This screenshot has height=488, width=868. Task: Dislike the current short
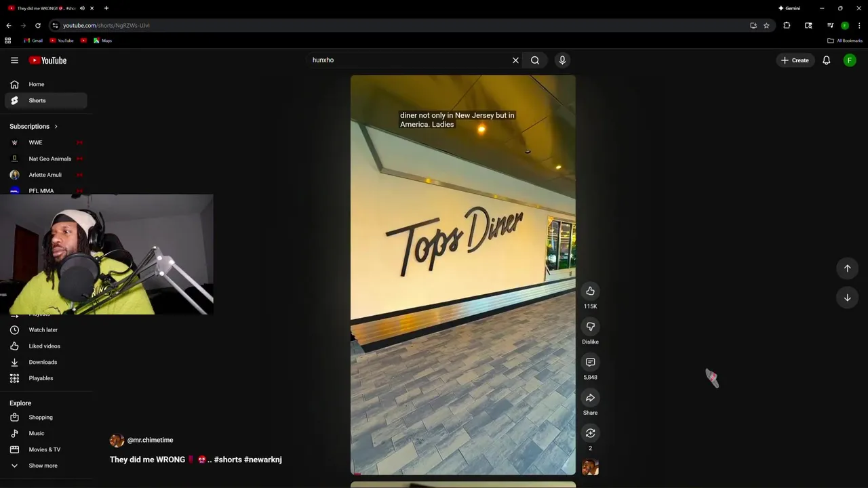(x=590, y=327)
